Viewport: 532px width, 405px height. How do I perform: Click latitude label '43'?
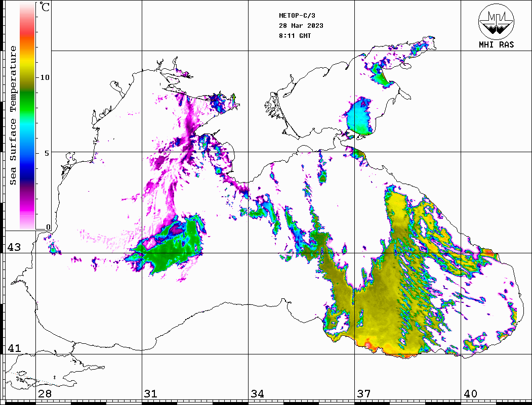[x=14, y=247]
